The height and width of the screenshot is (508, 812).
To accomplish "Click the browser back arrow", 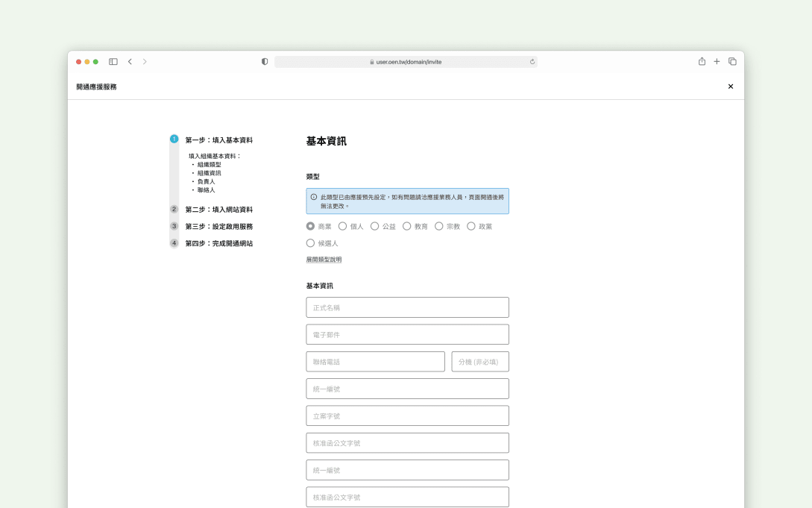I will [130, 61].
